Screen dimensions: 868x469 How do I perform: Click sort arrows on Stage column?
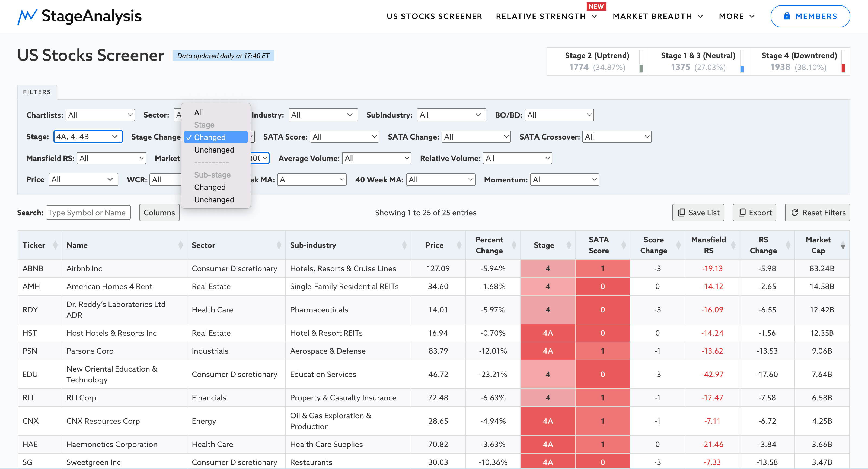pyautogui.click(x=569, y=245)
